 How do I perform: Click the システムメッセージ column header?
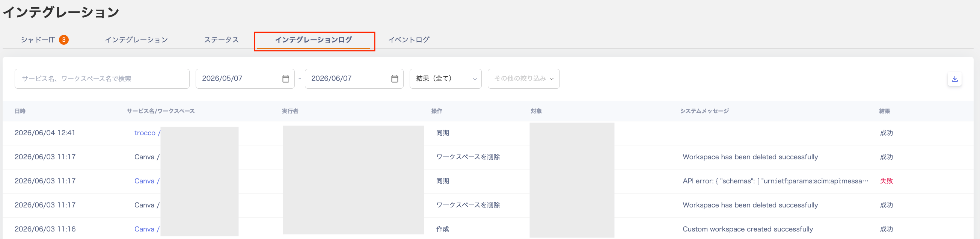coord(704,111)
